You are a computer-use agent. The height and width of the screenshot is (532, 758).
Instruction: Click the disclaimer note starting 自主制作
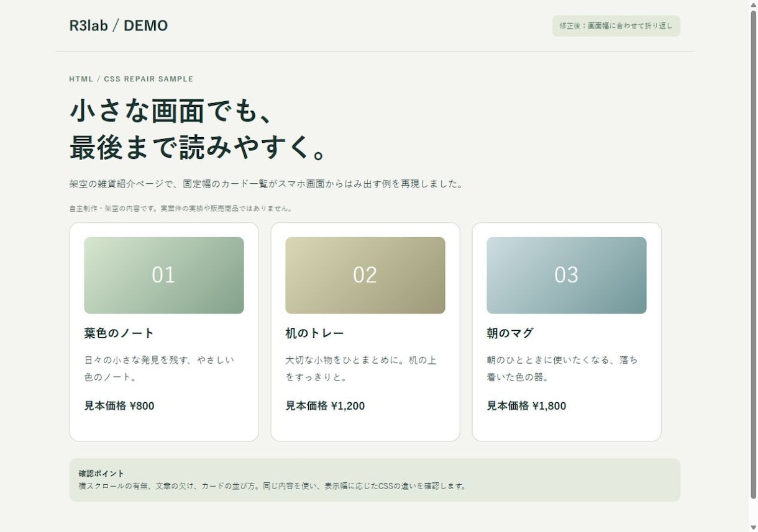point(181,209)
